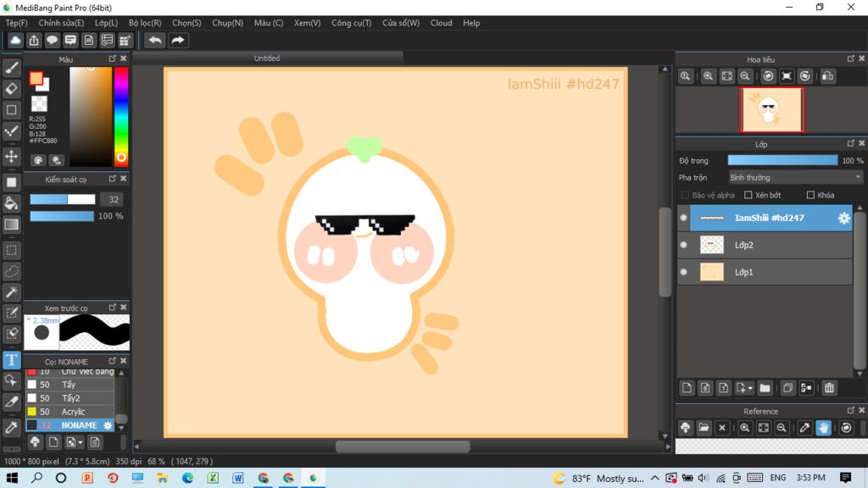Close the Màu color panel

(124, 58)
